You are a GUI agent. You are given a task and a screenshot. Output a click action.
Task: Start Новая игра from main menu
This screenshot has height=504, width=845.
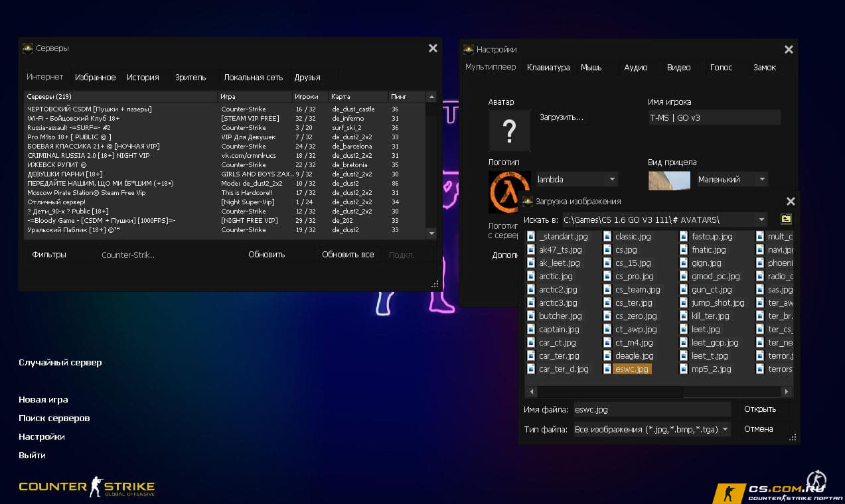pyautogui.click(x=43, y=400)
